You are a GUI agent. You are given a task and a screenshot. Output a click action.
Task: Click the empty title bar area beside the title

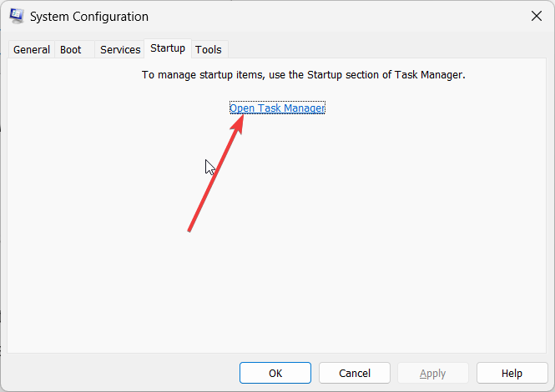pos(336,17)
